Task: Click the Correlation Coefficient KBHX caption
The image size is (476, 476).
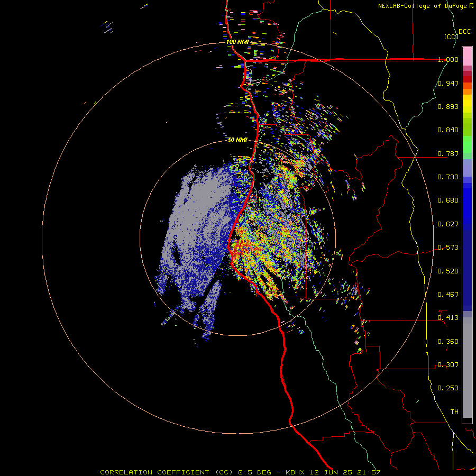Action: pos(240,472)
